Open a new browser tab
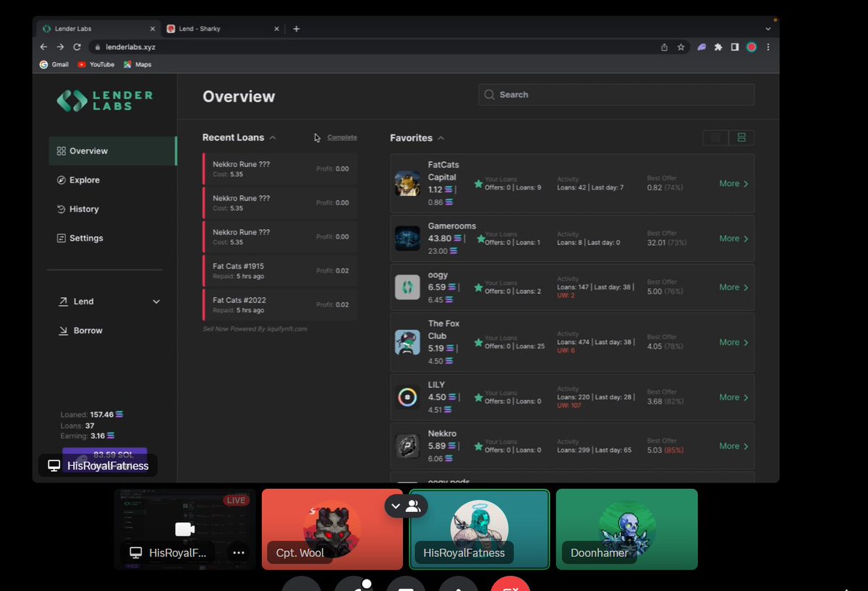868x591 pixels. click(x=296, y=29)
